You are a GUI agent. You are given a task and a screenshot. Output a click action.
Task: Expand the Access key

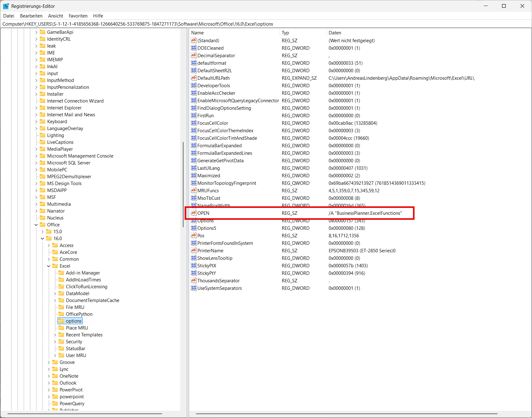(x=49, y=245)
